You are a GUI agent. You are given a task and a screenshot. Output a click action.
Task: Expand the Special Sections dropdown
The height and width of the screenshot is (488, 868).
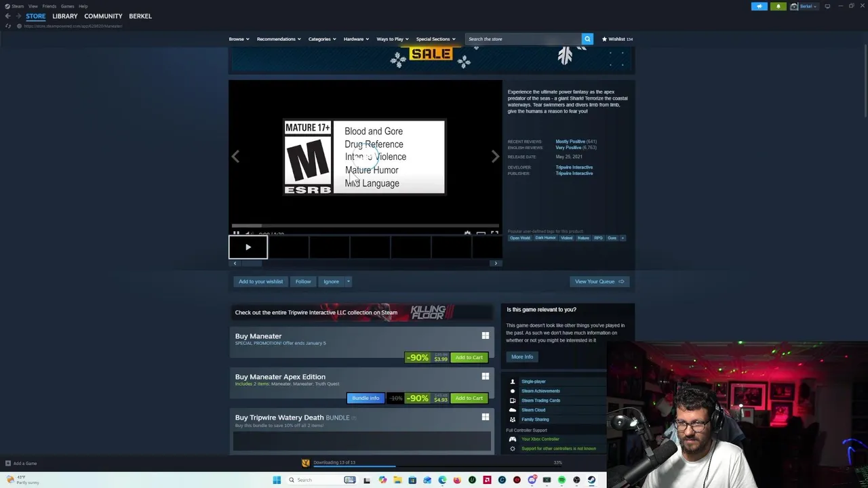click(x=436, y=39)
